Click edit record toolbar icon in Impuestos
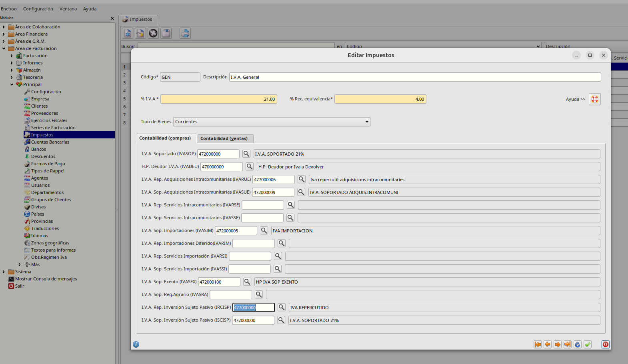The width and height of the screenshot is (628, 364). 140,33
